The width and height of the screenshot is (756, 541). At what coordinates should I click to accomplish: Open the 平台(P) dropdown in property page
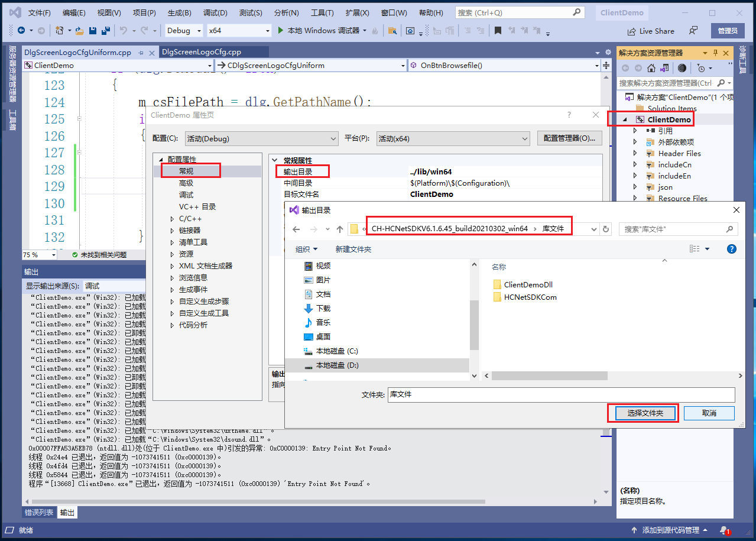click(x=453, y=139)
